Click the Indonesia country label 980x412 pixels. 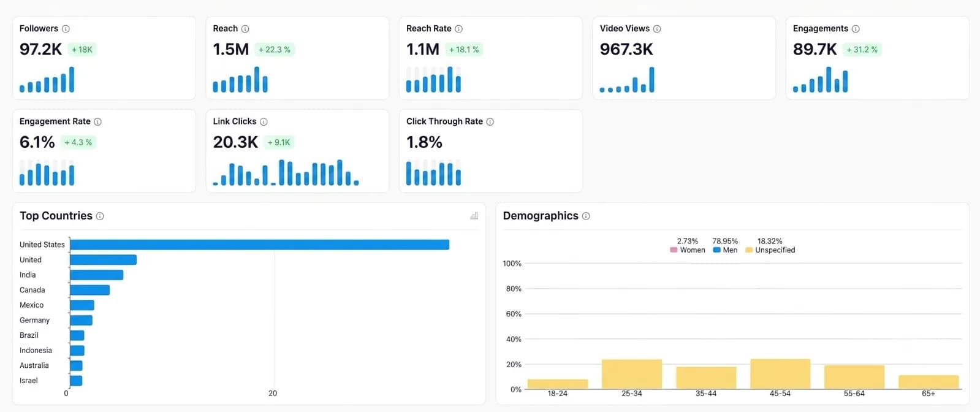(x=36, y=351)
